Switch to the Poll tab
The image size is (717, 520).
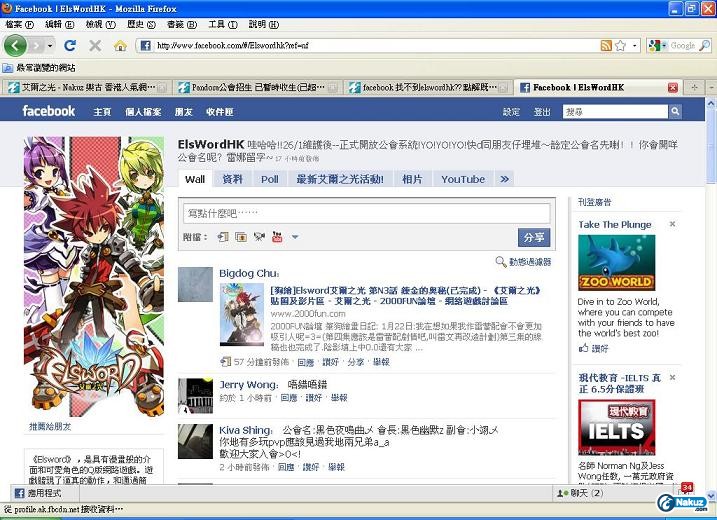tap(269, 179)
